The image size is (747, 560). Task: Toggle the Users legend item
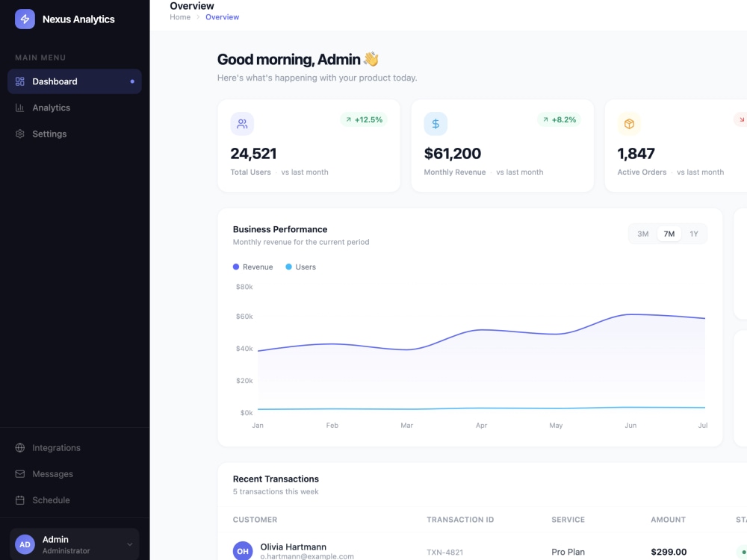(300, 267)
